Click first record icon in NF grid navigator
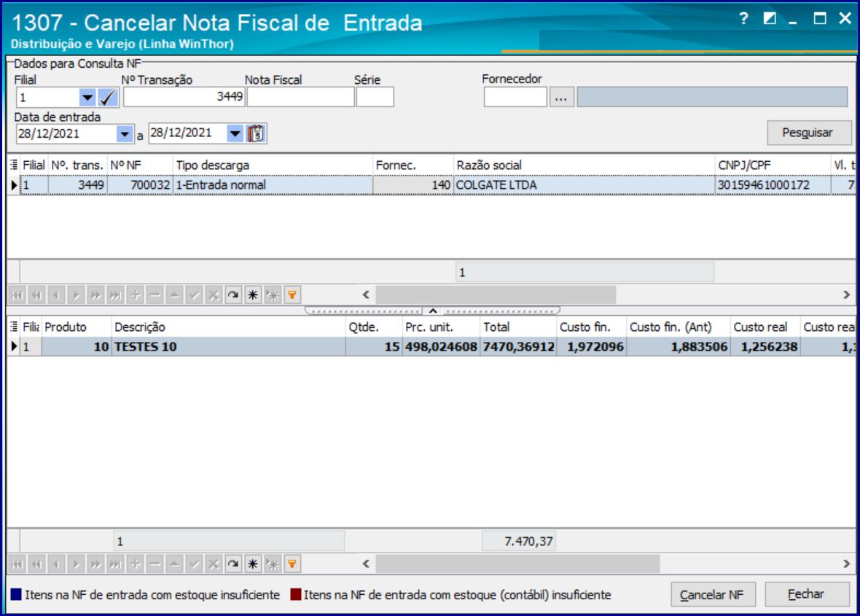The width and height of the screenshot is (860, 616). [17, 295]
